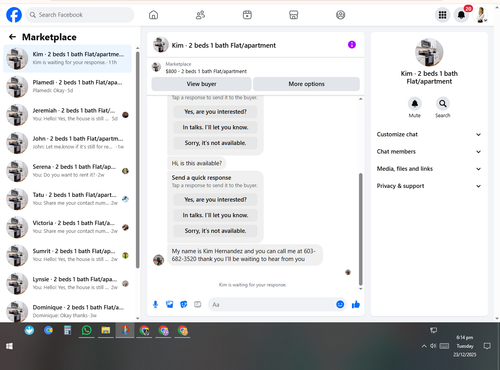Open the account profile picture menu

(x=480, y=15)
